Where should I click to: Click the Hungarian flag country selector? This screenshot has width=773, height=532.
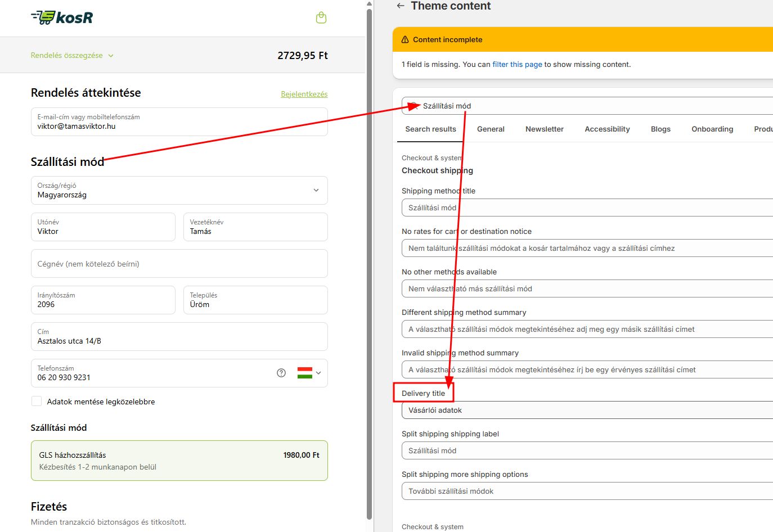click(304, 373)
